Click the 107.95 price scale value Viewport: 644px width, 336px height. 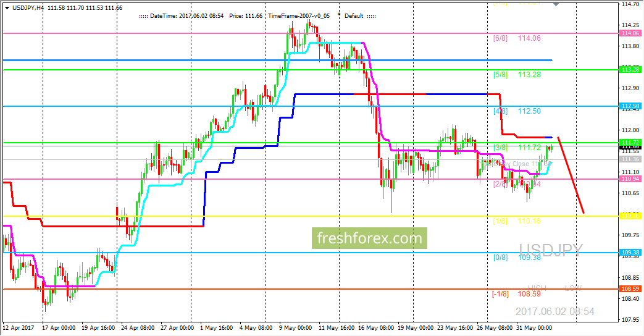point(630,319)
